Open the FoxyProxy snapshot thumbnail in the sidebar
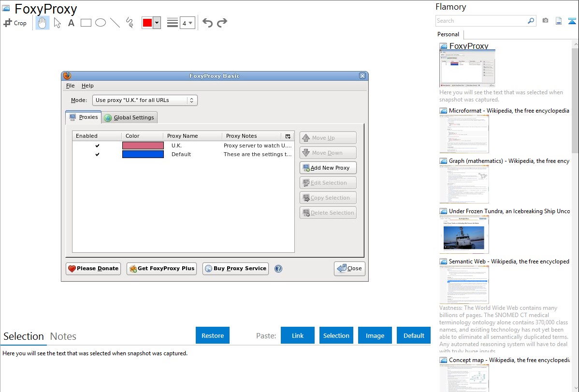This screenshot has height=392, width=579. pyautogui.click(x=467, y=68)
